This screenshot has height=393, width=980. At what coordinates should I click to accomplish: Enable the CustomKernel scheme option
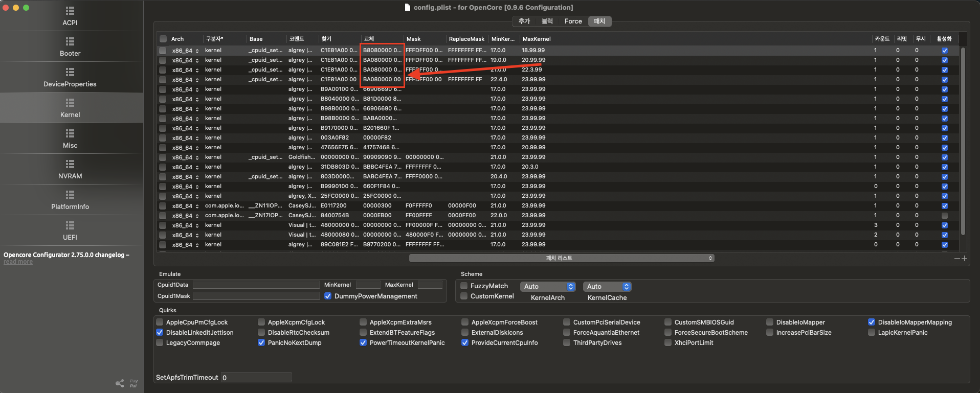click(464, 296)
